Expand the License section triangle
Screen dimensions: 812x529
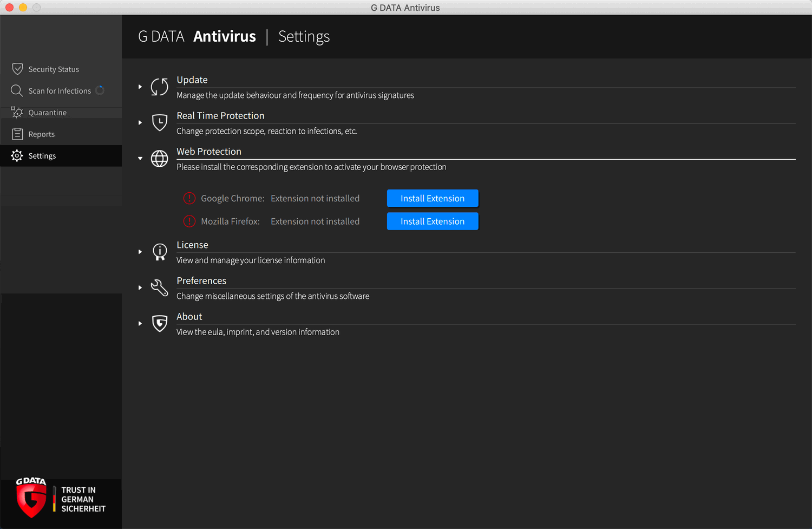pyautogui.click(x=140, y=252)
